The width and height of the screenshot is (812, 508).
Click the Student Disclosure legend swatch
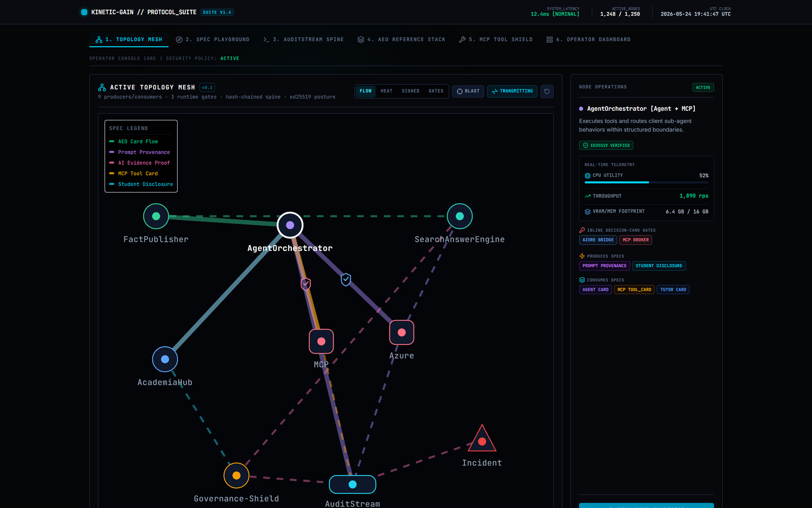point(112,184)
